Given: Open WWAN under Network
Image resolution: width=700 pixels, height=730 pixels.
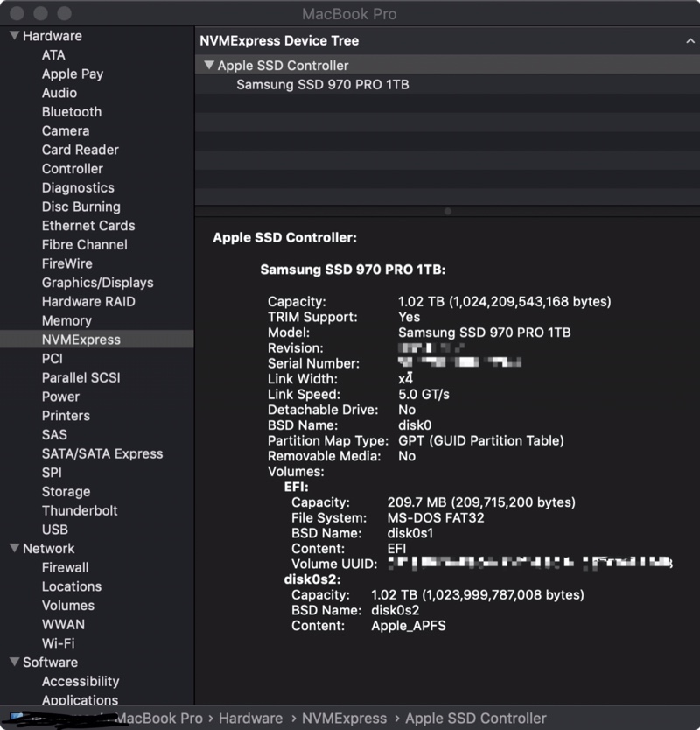Looking at the screenshot, I should click(63, 624).
